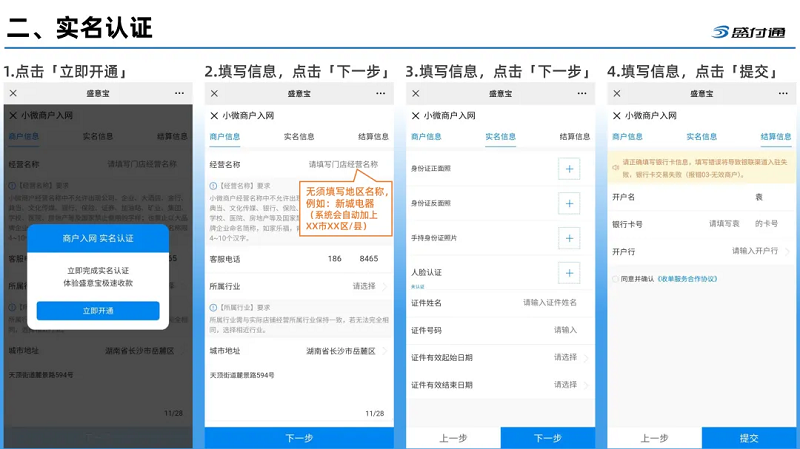Switch to 实名信息 tab in step 2 screen

pyautogui.click(x=298, y=137)
